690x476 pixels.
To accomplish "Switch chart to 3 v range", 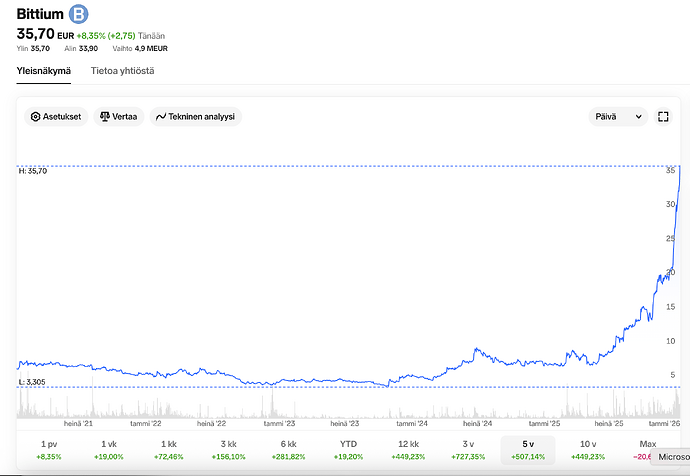I will [467, 449].
